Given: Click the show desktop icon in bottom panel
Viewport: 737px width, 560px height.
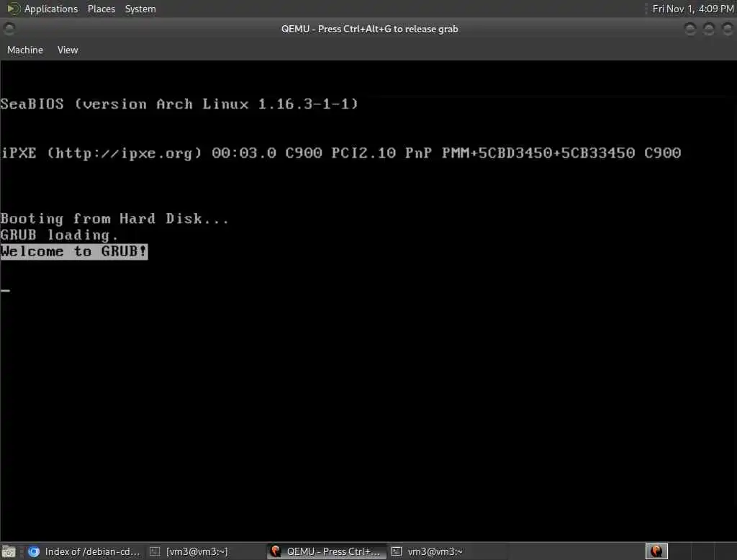Looking at the screenshot, I should [9, 551].
